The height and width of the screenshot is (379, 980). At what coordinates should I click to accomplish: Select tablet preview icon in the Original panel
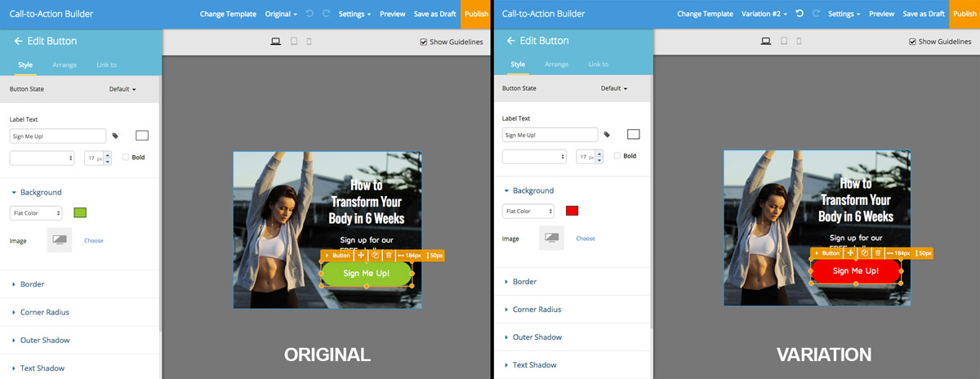point(294,41)
